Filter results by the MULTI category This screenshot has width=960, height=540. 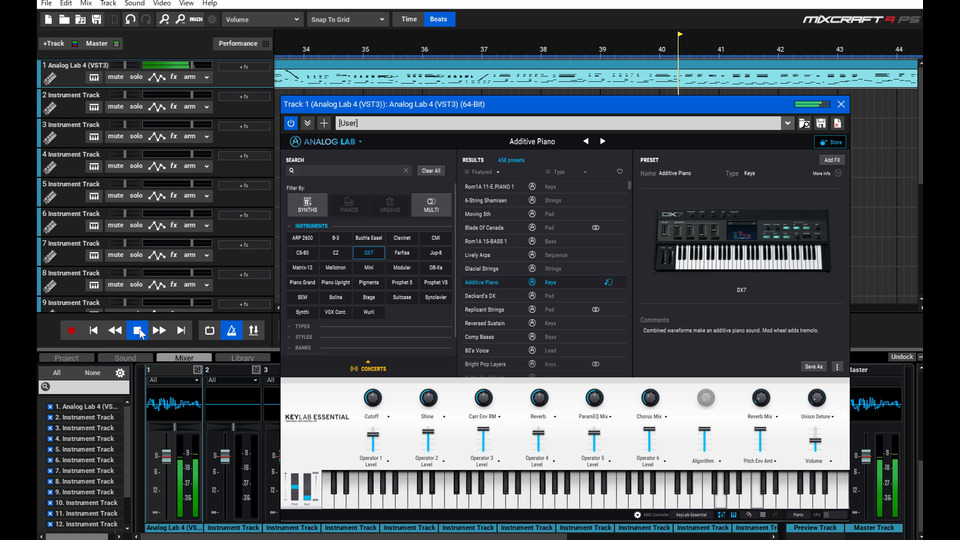coord(431,205)
